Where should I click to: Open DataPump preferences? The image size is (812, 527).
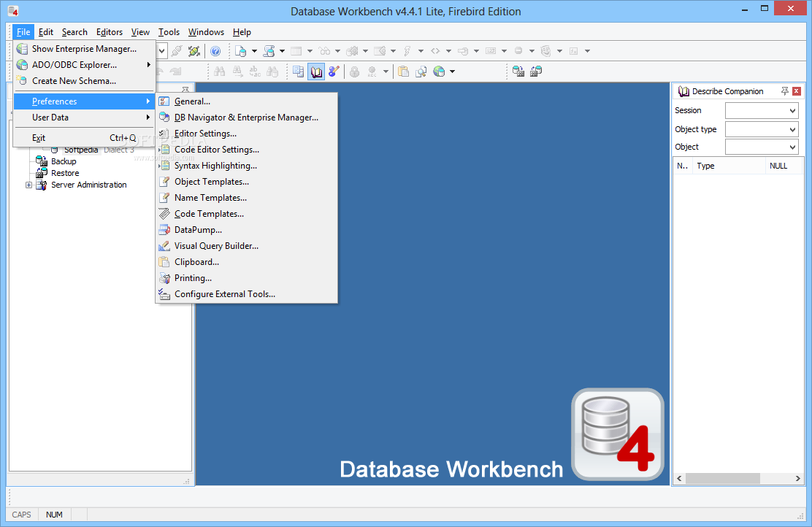click(247, 230)
